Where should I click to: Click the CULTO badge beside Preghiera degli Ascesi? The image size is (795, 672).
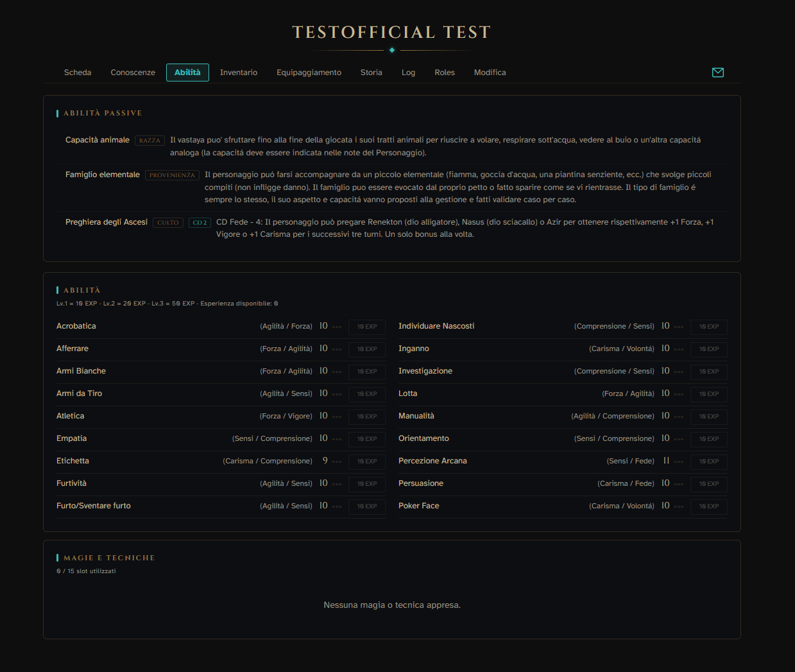click(x=168, y=223)
